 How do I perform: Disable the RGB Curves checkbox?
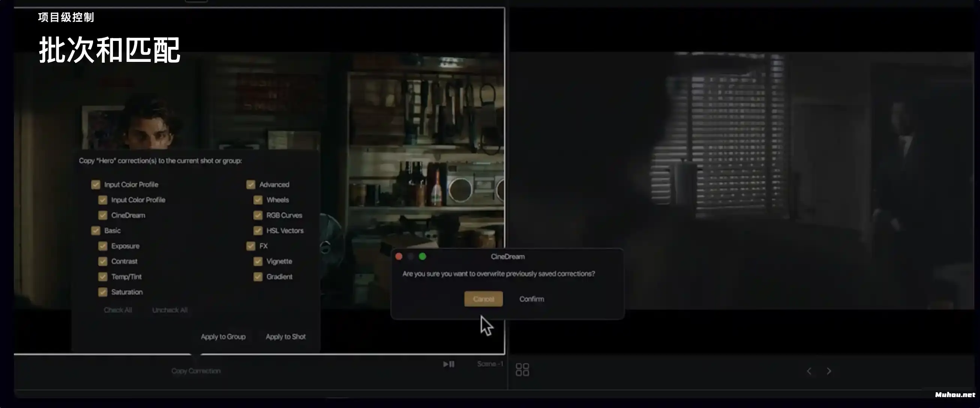coord(258,215)
